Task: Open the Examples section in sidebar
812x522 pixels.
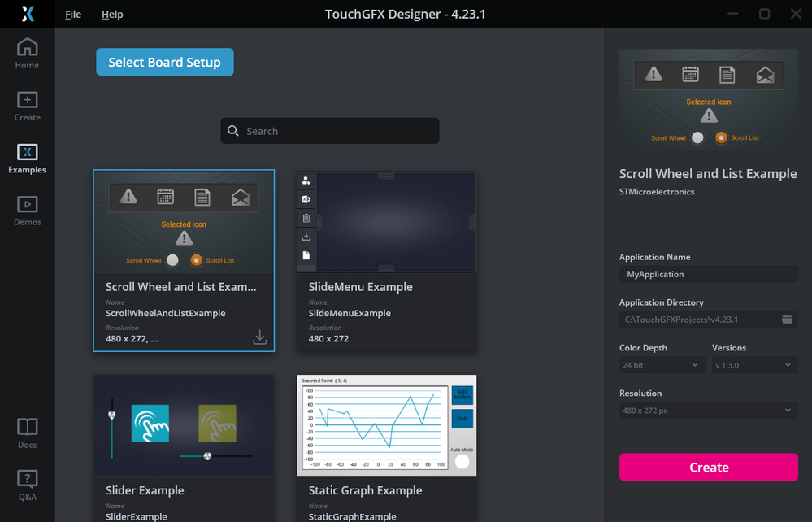Action: click(27, 159)
